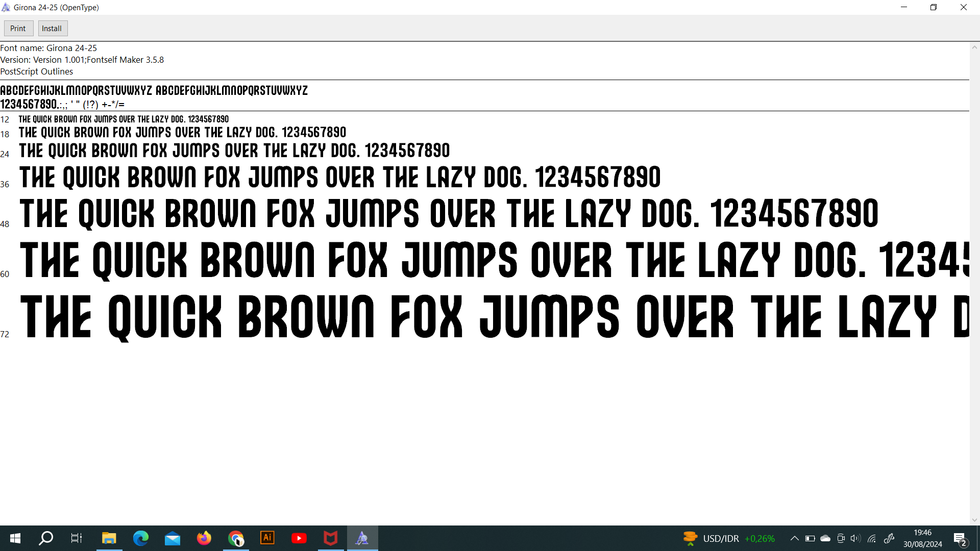This screenshot has width=980, height=551.
Task: Click the Install font button
Action: (x=52, y=29)
